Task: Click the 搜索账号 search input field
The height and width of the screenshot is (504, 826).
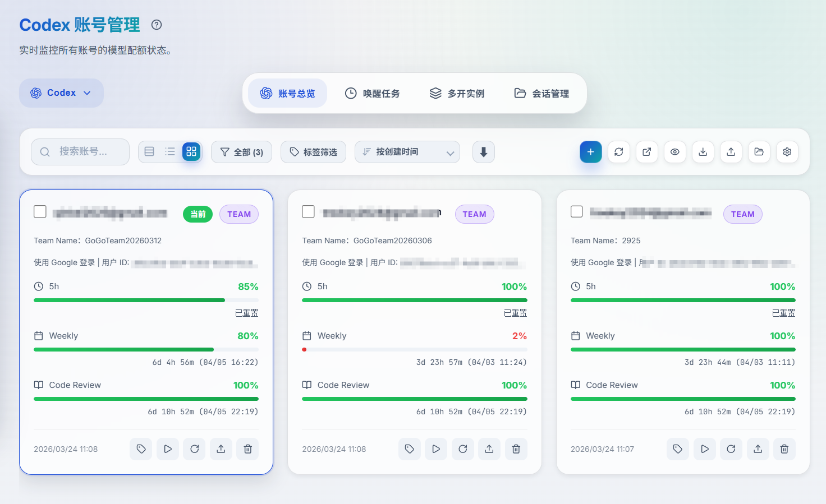Action: pos(80,152)
